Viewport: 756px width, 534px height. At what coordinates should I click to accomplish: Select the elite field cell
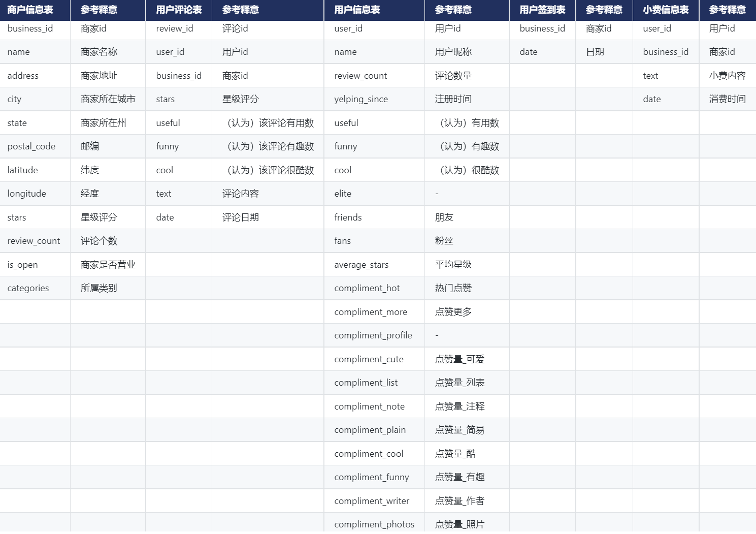point(374,194)
